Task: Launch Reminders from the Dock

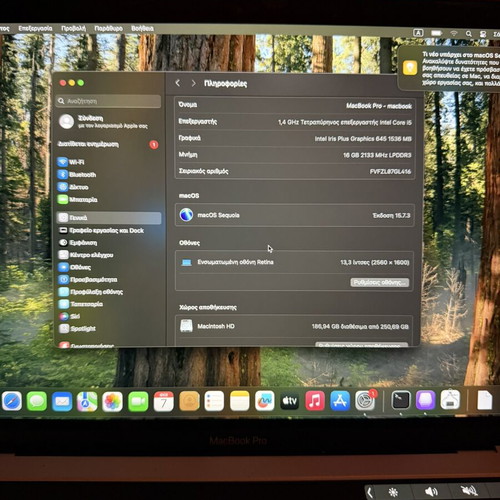Action: point(214,401)
